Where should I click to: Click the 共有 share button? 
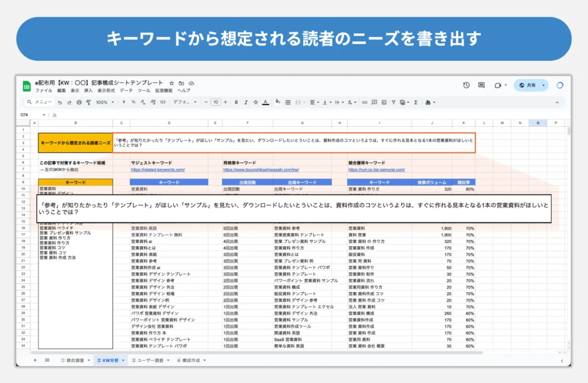tap(530, 85)
